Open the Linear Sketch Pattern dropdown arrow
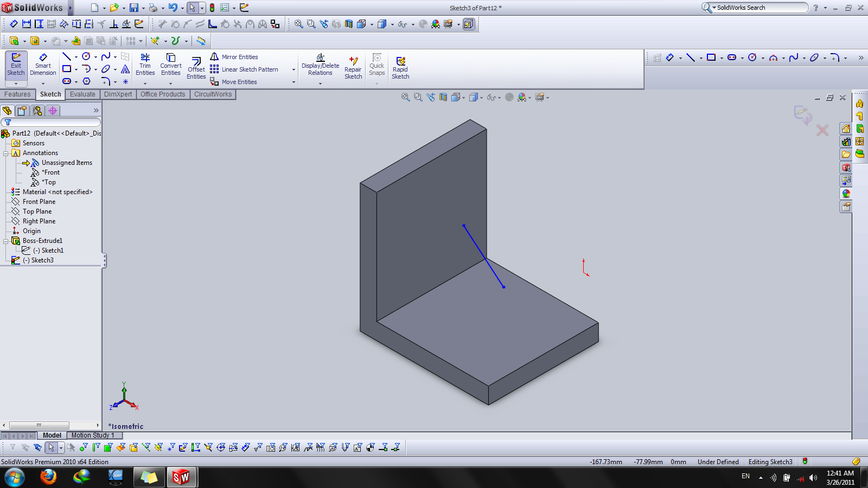 pyautogui.click(x=293, y=70)
